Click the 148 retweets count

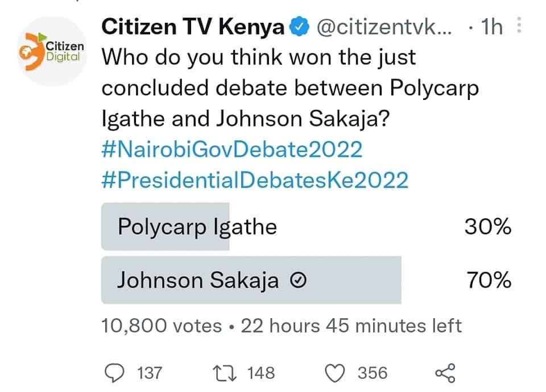pos(261,373)
